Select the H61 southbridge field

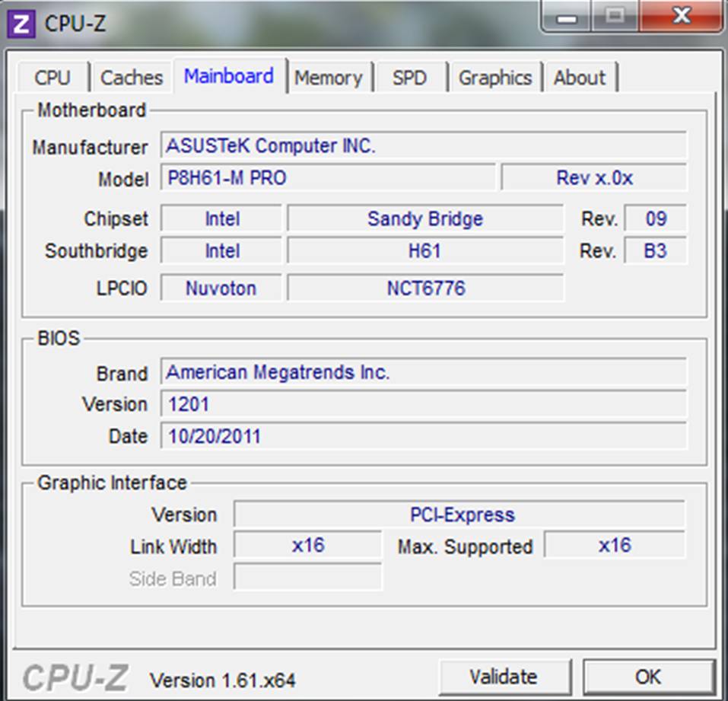pyautogui.click(x=425, y=251)
